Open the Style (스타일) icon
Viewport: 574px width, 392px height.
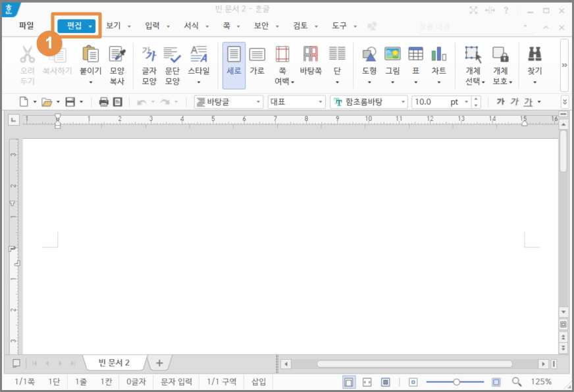pyautogui.click(x=199, y=54)
